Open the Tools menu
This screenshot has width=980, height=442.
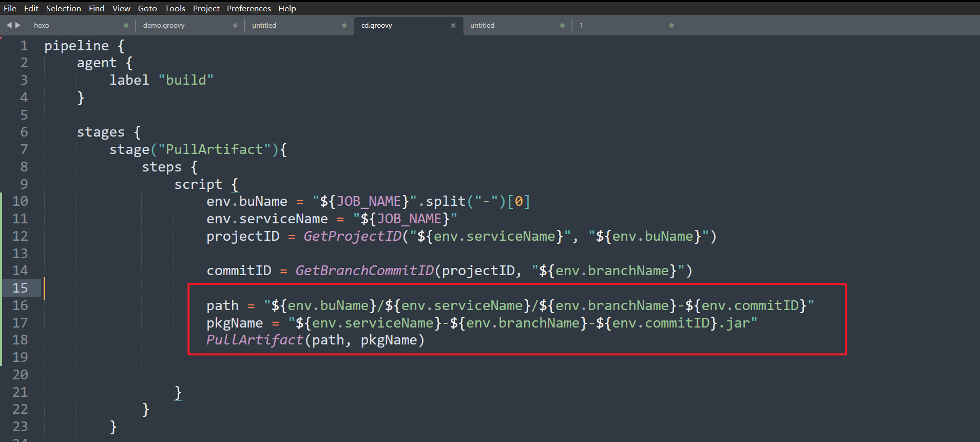175,8
